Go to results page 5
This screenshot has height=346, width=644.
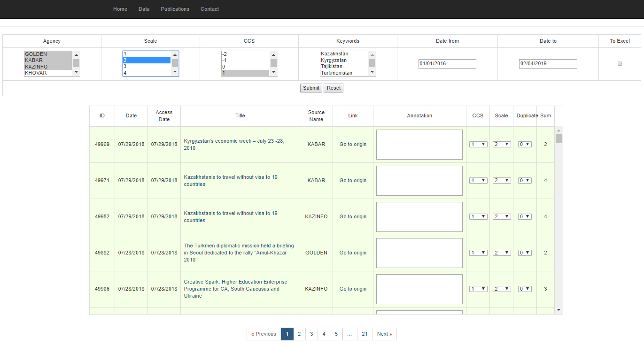click(336, 334)
